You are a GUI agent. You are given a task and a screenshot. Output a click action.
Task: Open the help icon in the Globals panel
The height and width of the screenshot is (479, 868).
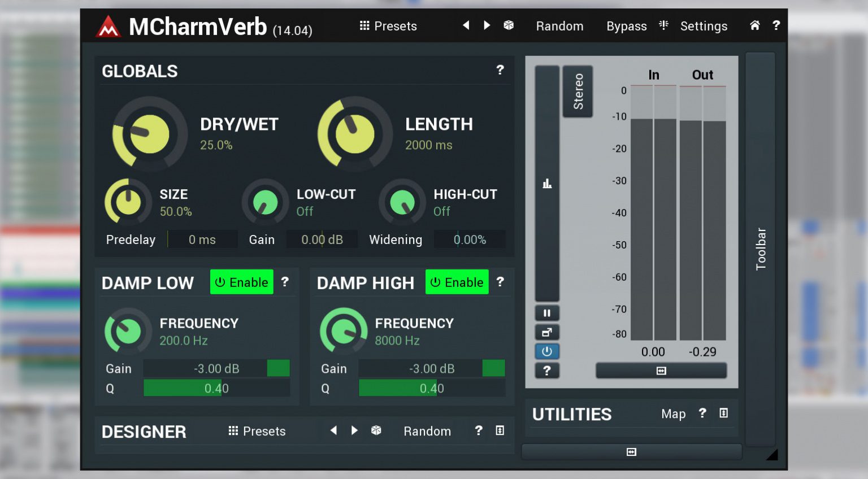(x=500, y=70)
